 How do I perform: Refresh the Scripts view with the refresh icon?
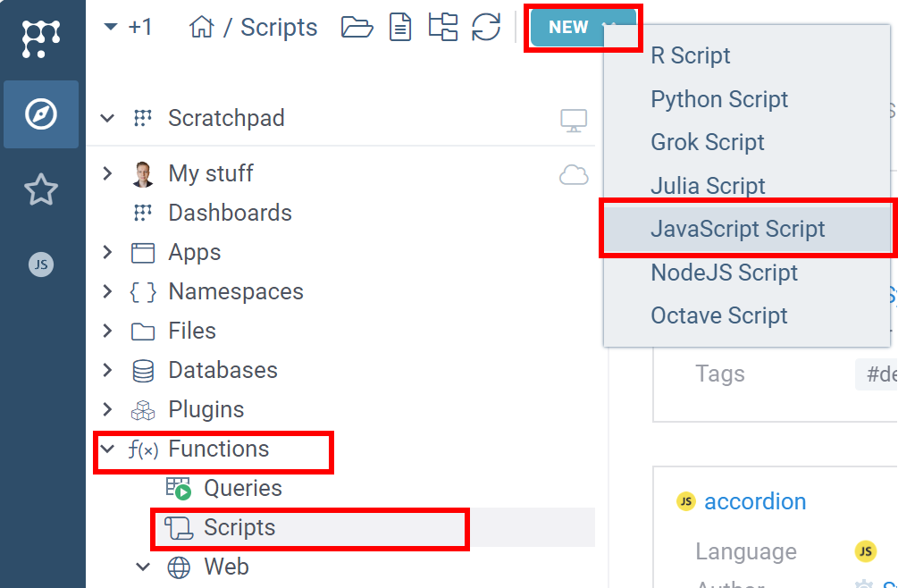[x=485, y=28]
